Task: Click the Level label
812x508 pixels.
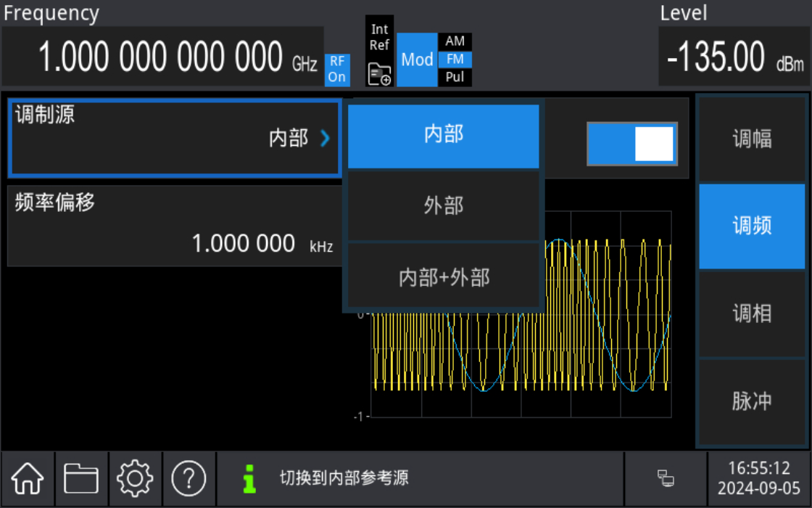Action: 684,13
